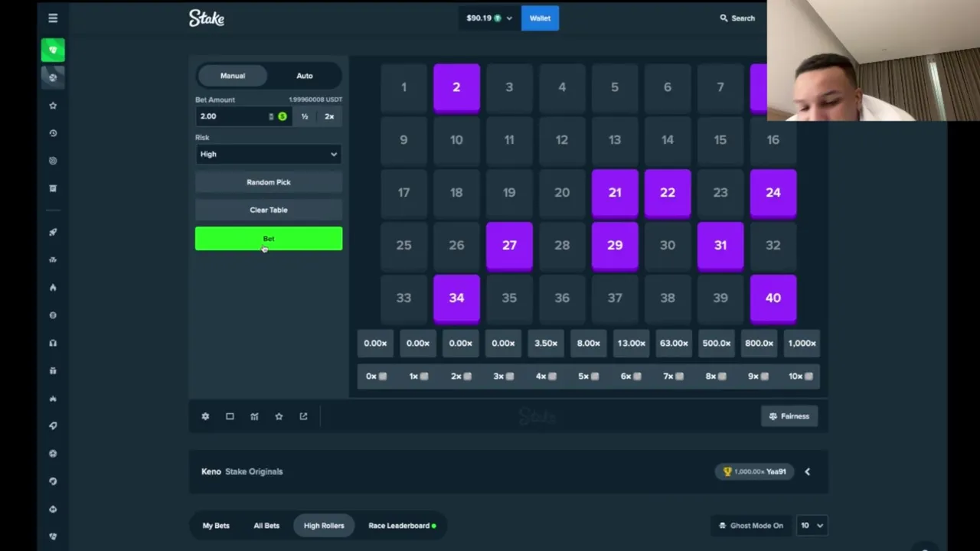Select Keno number 12 tile
980x551 pixels.
[x=562, y=140]
